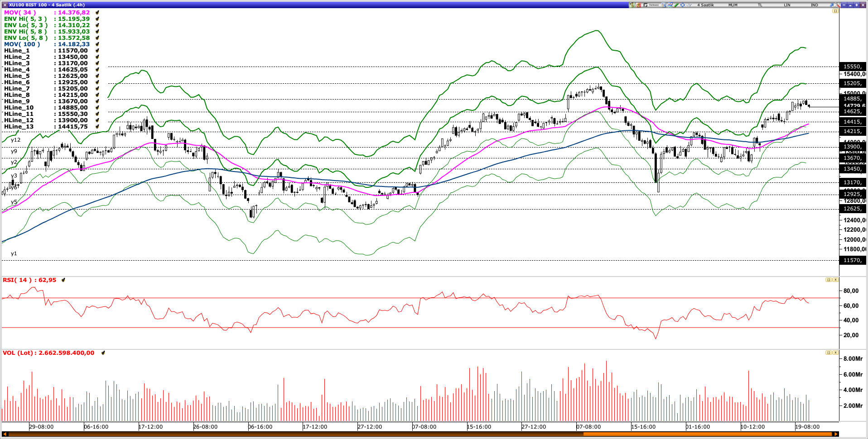Maximize the VOL panel using its [] button
The height and width of the screenshot is (439, 868).
pyautogui.click(x=829, y=353)
